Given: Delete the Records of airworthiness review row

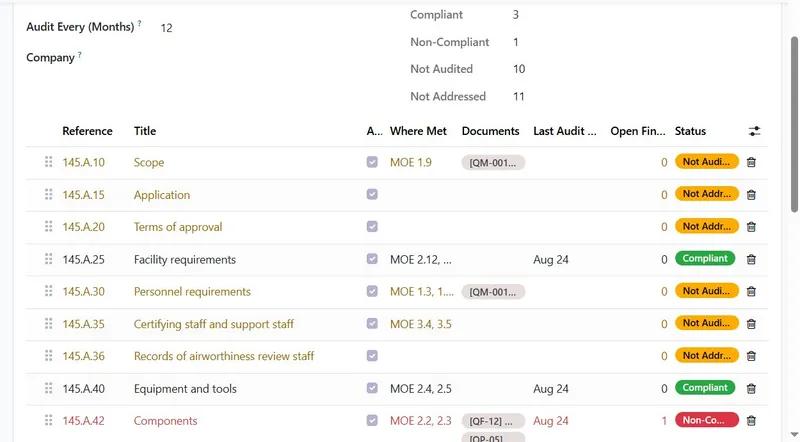Looking at the screenshot, I should pos(751,356).
